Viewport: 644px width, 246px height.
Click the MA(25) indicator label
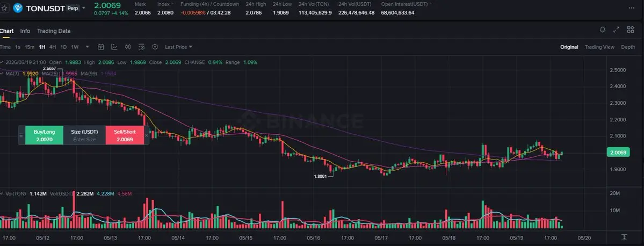coord(51,74)
